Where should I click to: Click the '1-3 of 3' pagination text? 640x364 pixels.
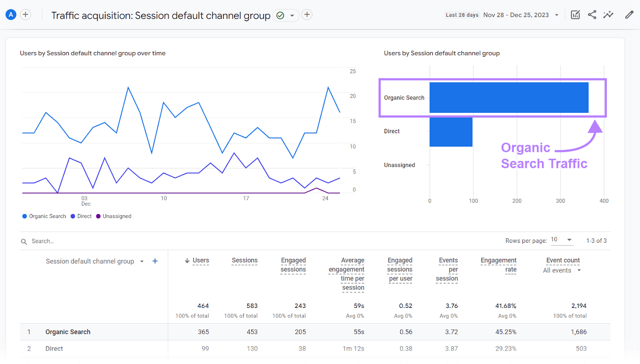point(596,241)
